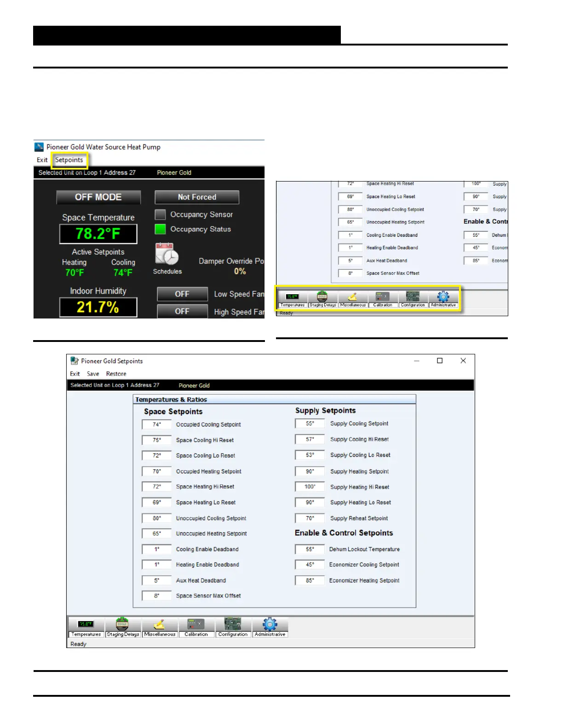Click Unoccupied Heating Setpoint field in large window

click(x=156, y=534)
